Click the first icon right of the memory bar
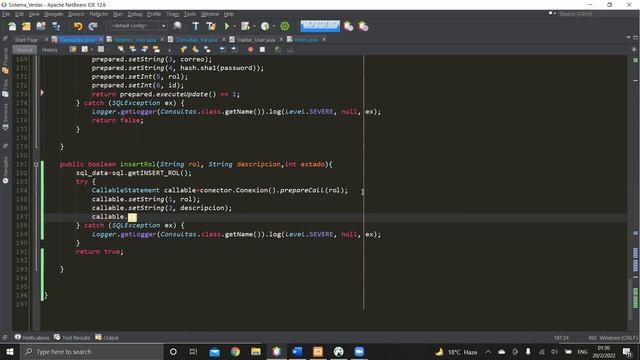Image resolution: width=640 pixels, height=360 pixels. [348, 27]
